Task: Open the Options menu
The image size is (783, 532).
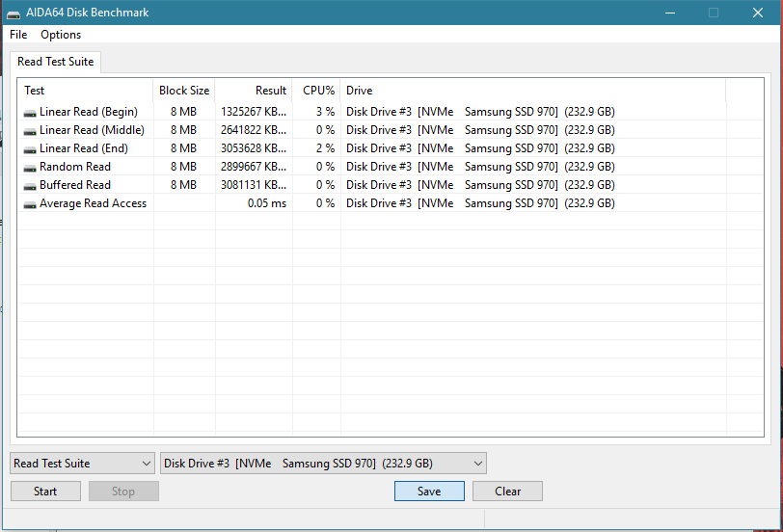Action: [x=61, y=35]
